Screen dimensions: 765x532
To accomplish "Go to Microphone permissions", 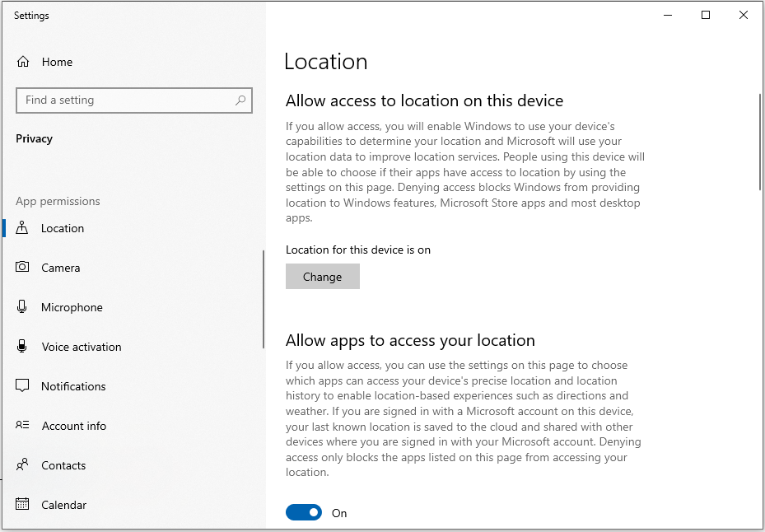I will tap(72, 307).
